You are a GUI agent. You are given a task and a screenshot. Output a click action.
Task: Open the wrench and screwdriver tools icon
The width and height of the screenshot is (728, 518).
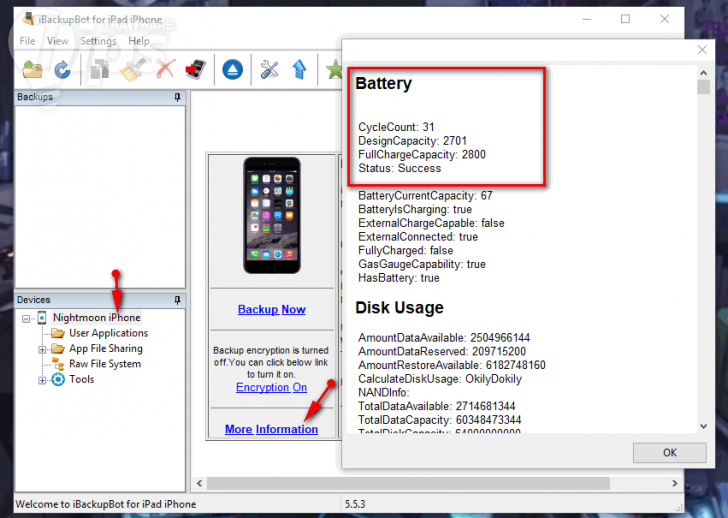[x=269, y=70]
